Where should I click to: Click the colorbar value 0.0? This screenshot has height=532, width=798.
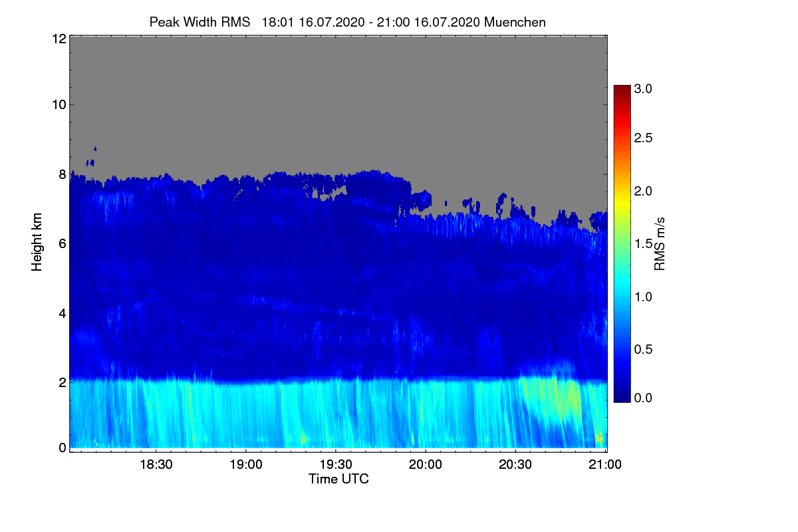click(x=643, y=398)
